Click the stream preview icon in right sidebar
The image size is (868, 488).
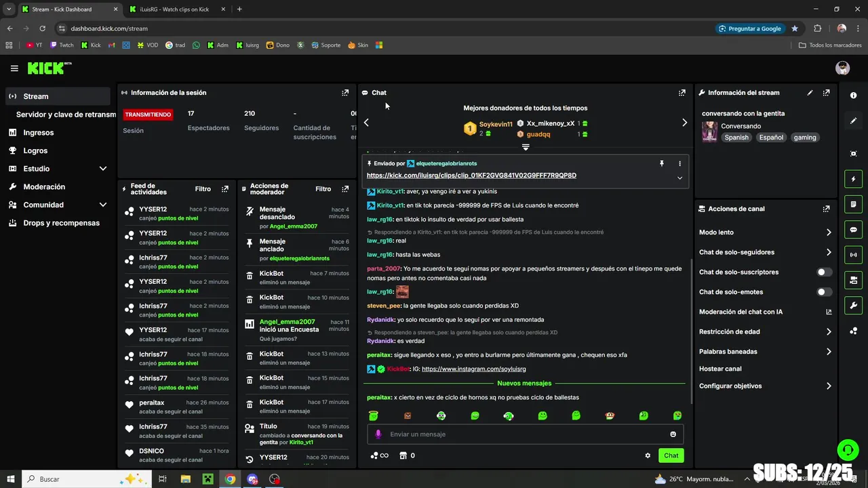tap(853, 154)
